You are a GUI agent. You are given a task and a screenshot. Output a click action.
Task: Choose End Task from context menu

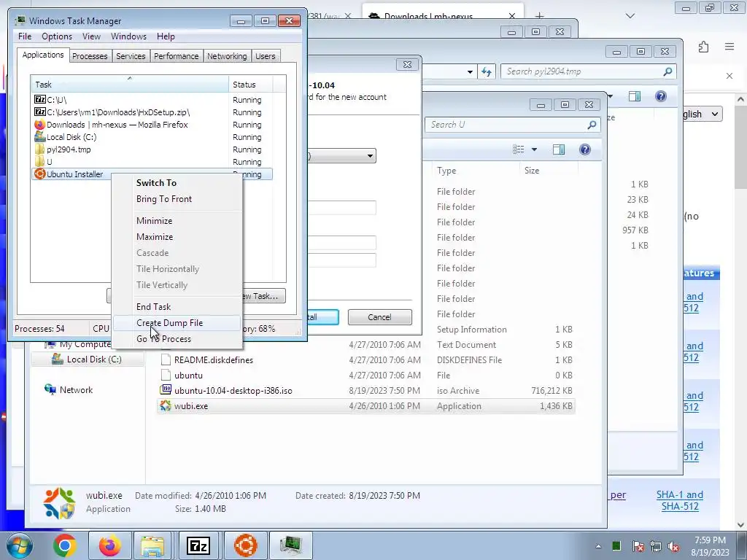pos(153,307)
